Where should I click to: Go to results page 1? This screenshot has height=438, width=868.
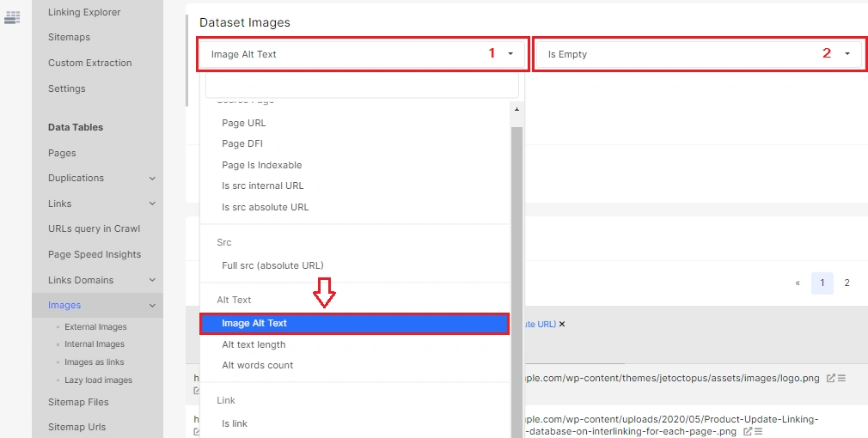point(822,283)
